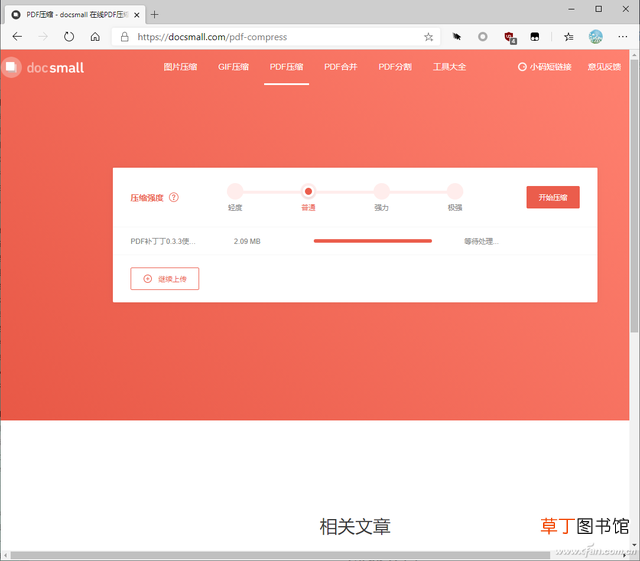This screenshot has width=640, height=561.
Task: Open 小码短链接 link
Action: pyautogui.click(x=544, y=67)
